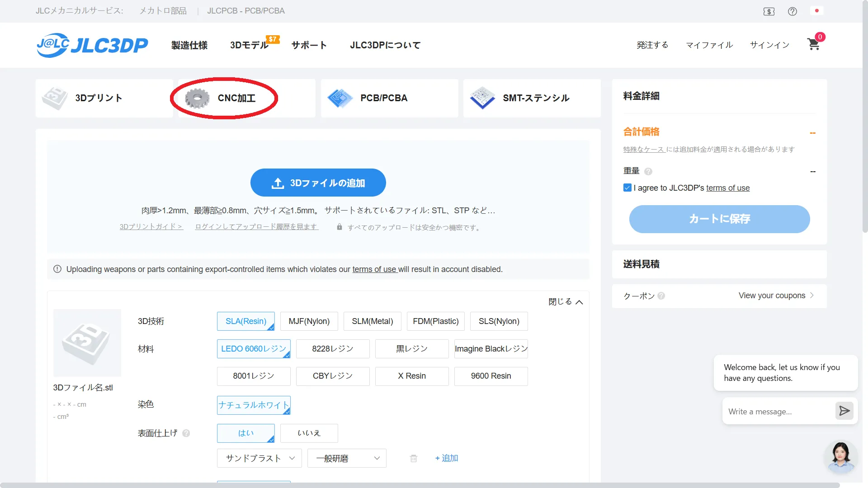The width and height of the screenshot is (868, 488).
Task: Open terms of use link in weapons warning
Action: pos(374,269)
